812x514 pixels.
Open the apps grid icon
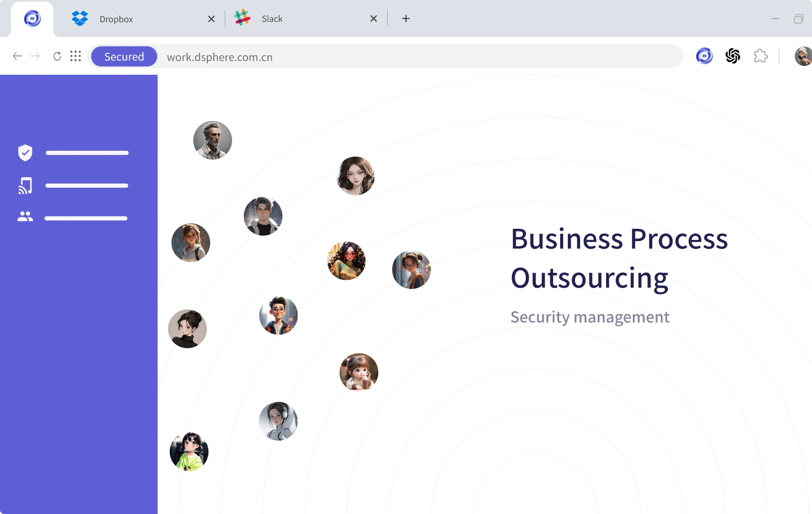[76, 56]
